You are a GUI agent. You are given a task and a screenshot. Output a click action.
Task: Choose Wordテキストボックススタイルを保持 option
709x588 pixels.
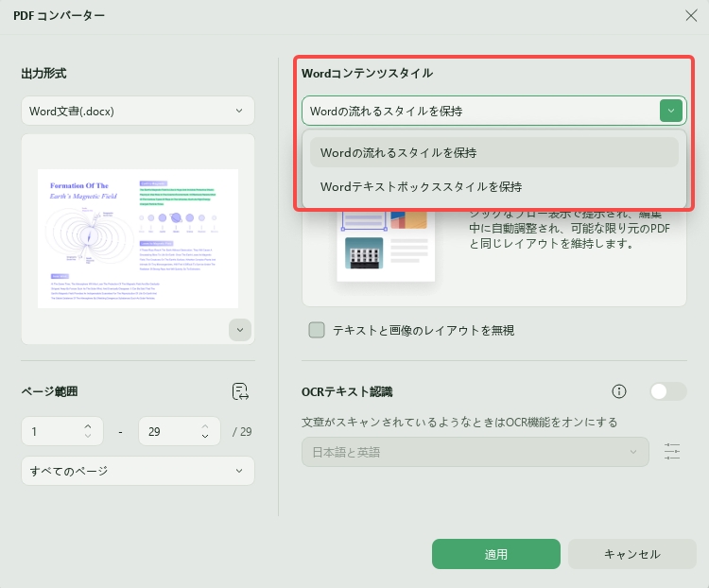click(x=493, y=186)
